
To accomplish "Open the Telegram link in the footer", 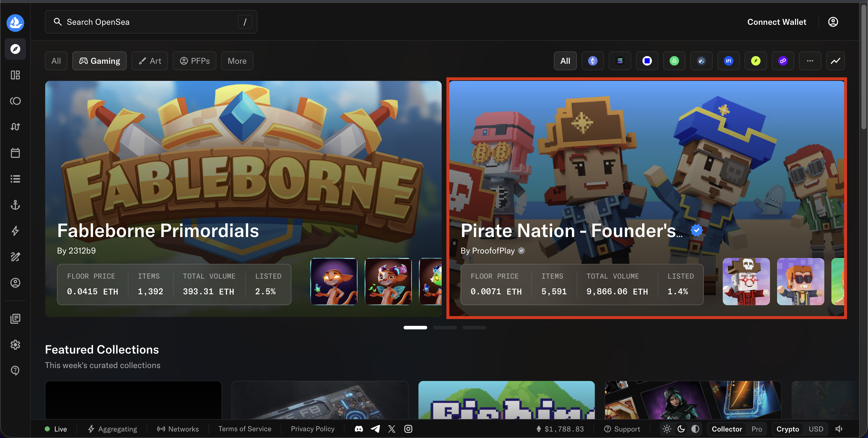I will click(x=375, y=429).
